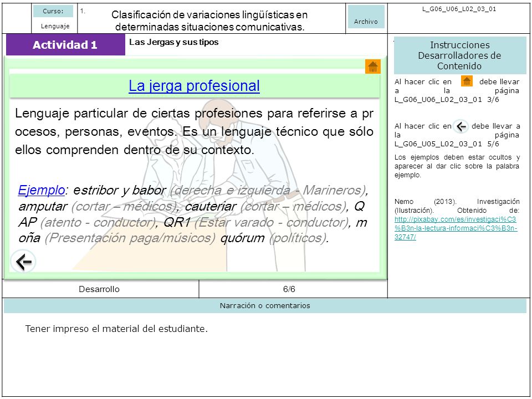
Task: Click 'Tener impreso el material del estudiante.'
Action: 116,329
